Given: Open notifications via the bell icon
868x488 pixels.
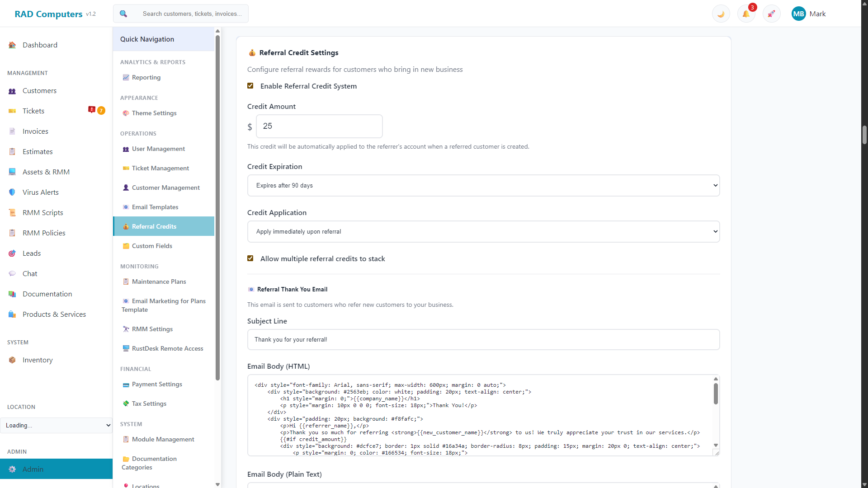Looking at the screenshot, I should [746, 14].
